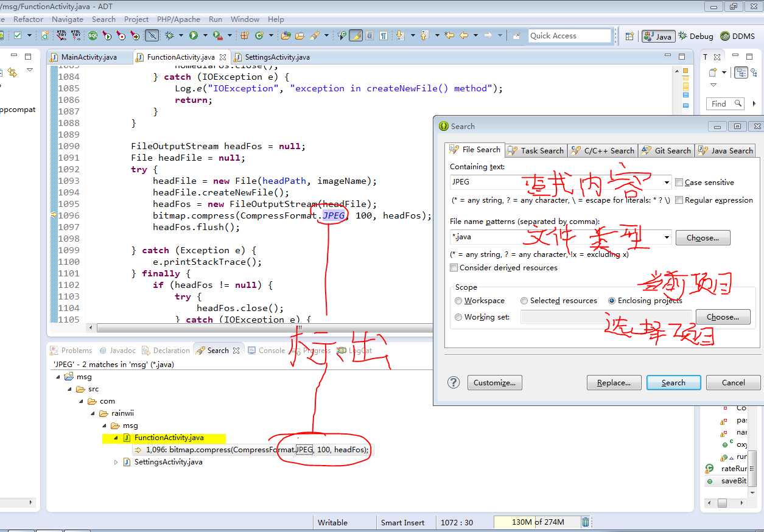This screenshot has height=532, width=764.
Task: Open the File name patterns dropdown arrow
Action: point(667,237)
